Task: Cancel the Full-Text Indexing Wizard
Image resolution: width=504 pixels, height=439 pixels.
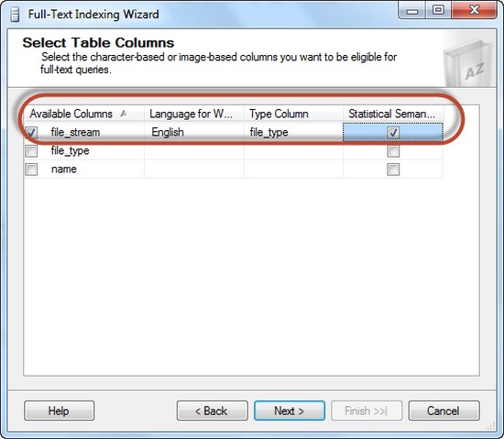Action: point(444,411)
